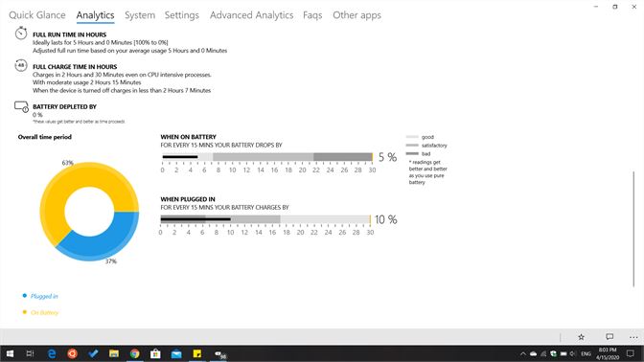Click the full charge time clock icon

(x=21, y=65)
